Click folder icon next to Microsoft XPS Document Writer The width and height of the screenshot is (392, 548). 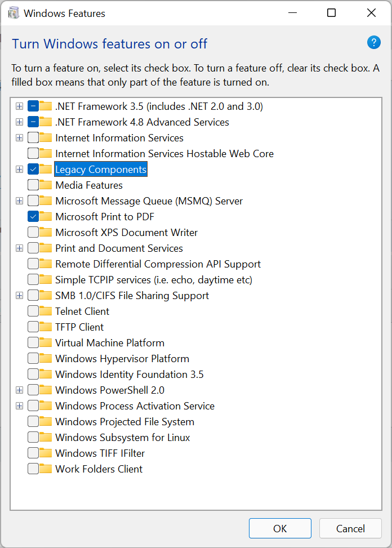[x=46, y=232]
